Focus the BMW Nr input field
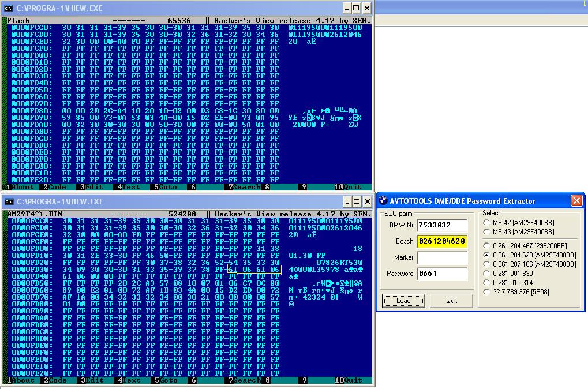588x389 pixels. (x=442, y=225)
